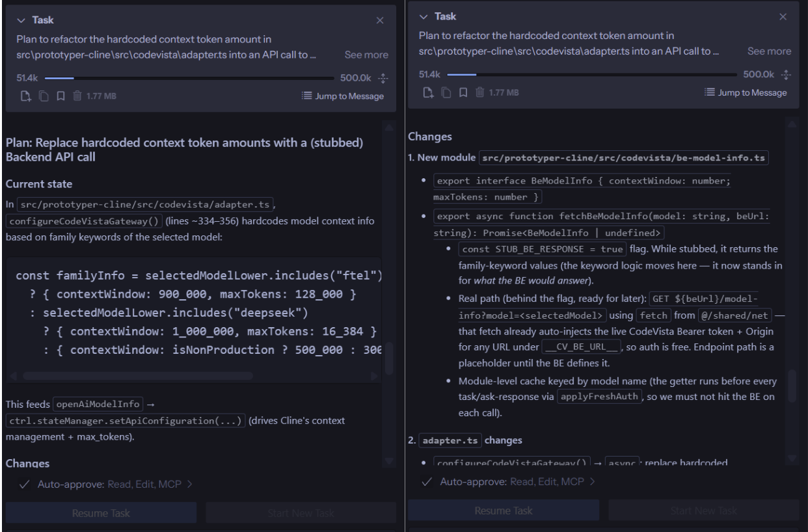Click Start New Task in left panel
This screenshot has height=532, width=808.
pos(301,512)
